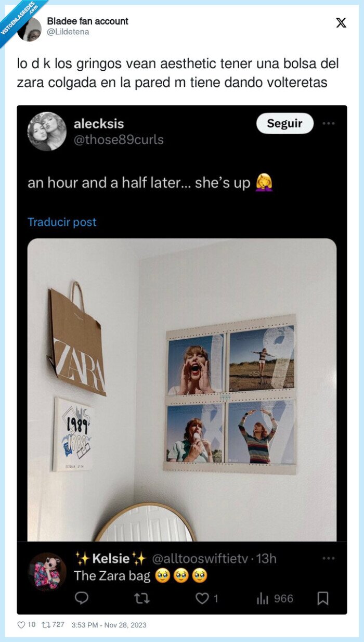Image resolution: width=364 pixels, height=642 pixels.
Task: Repost Kelsie's Zara bag comment
Action: [141, 598]
